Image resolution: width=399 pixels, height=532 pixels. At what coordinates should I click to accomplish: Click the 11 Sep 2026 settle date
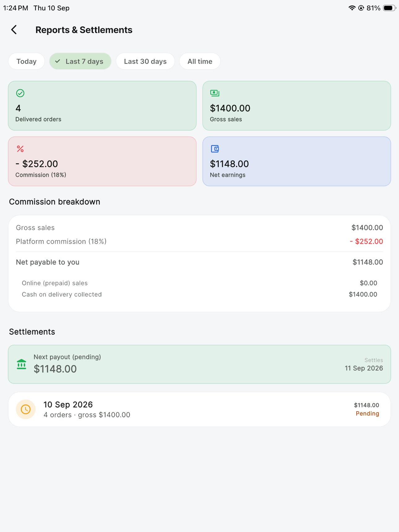[364, 368]
